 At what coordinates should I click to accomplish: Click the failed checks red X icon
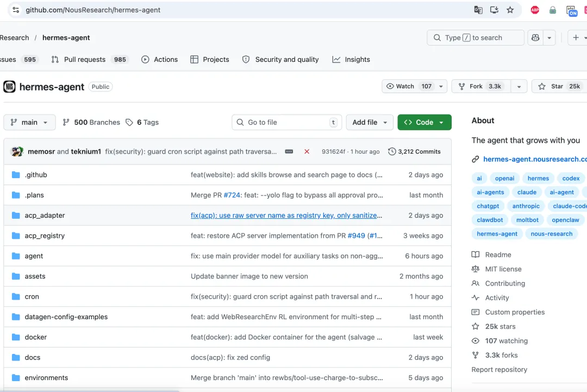point(307,151)
